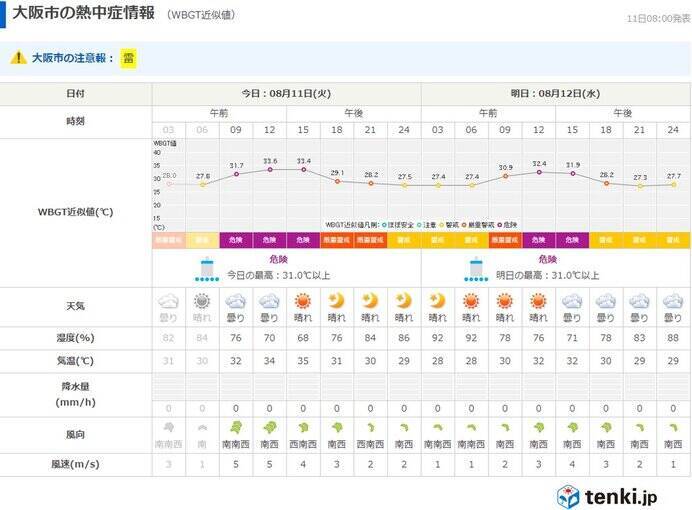Click the 降水量 (mm/h) row label
This screenshot has width=692, height=510.
pyautogui.click(x=75, y=394)
